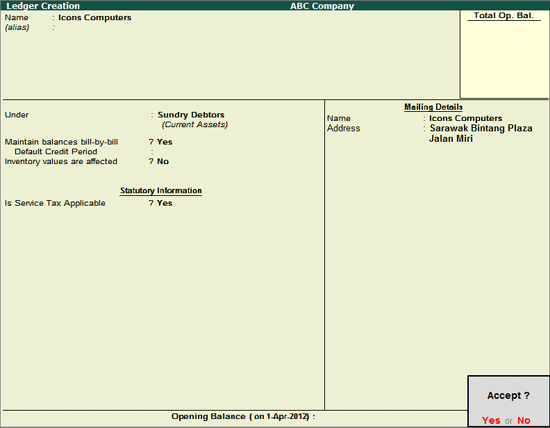The width and height of the screenshot is (550, 428).
Task: Toggle Maintain balances bill-by-bill Yes value
Action: 165,142
